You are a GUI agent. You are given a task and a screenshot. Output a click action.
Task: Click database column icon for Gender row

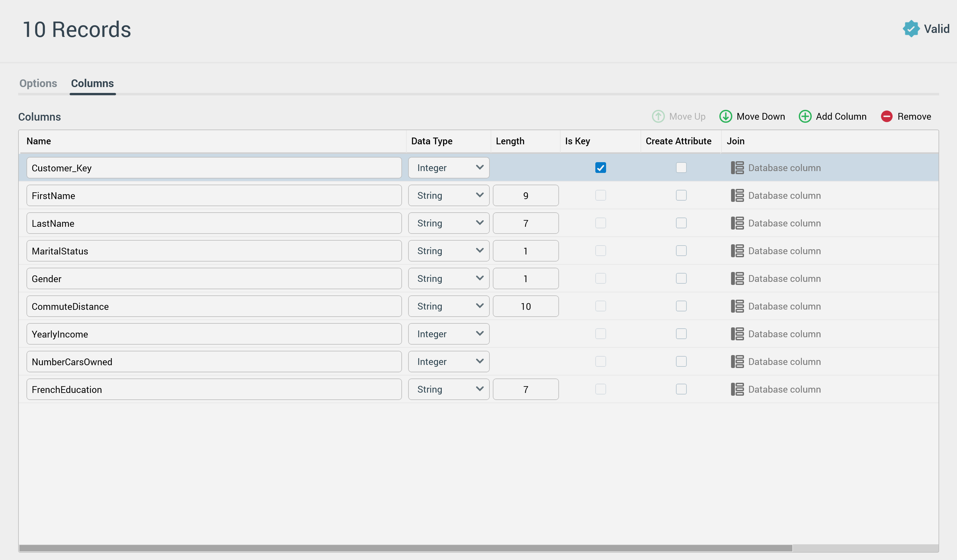tap(737, 279)
